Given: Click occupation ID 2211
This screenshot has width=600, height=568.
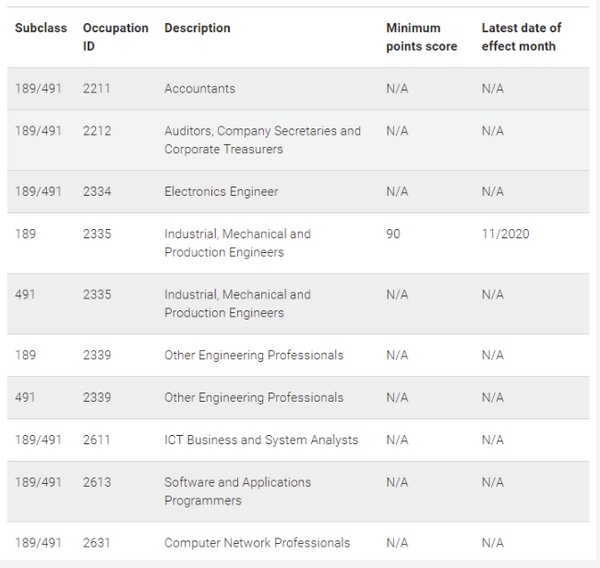Looking at the screenshot, I should pyautogui.click(x=97, y=89).
